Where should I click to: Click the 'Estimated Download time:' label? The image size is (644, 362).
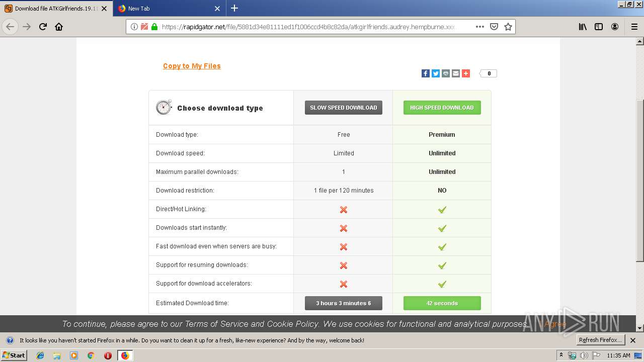point(192,303)
